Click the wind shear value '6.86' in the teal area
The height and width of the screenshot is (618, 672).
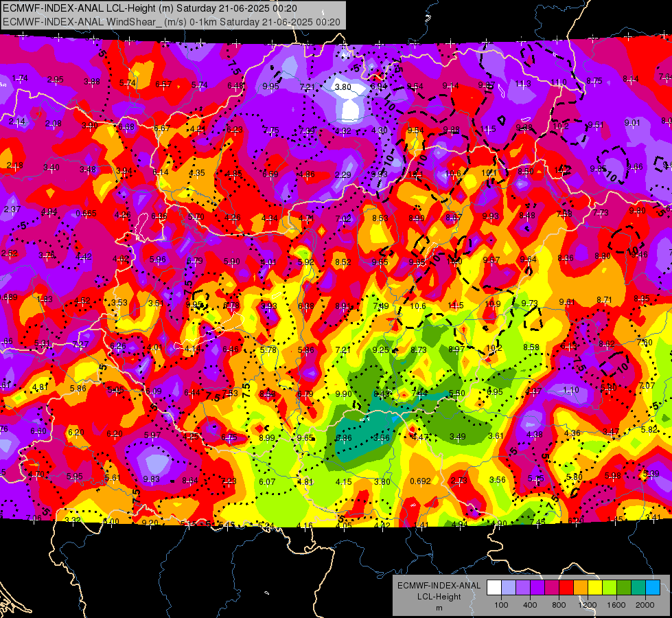[344, 438]
